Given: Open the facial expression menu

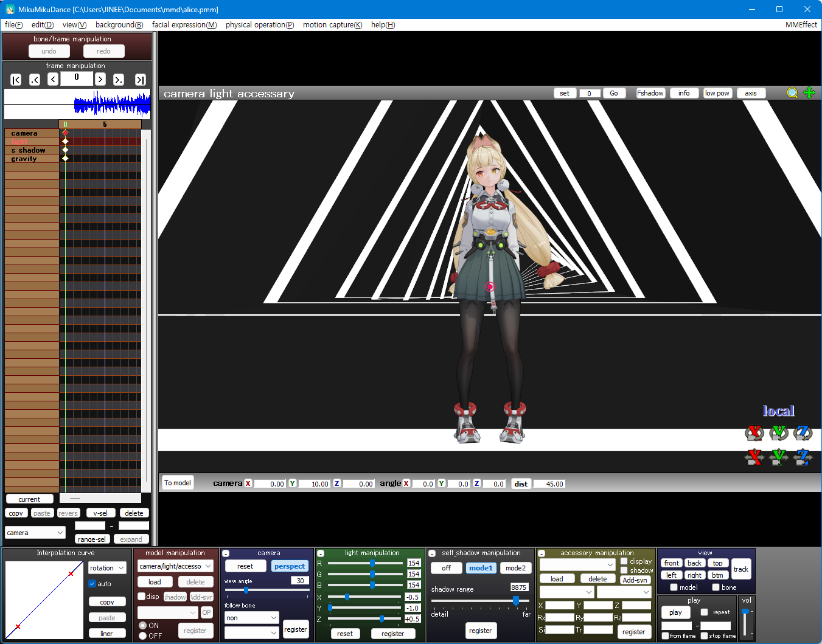Looking at the screenshot, I should (x=184, y=25).
